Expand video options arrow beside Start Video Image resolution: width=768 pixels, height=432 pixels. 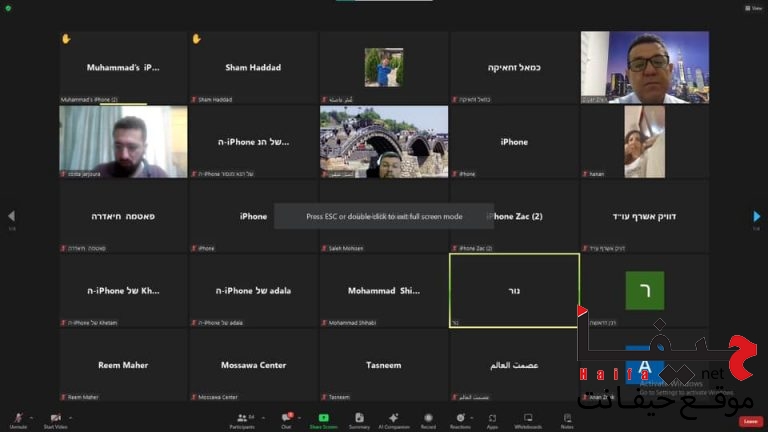point(71,417)
